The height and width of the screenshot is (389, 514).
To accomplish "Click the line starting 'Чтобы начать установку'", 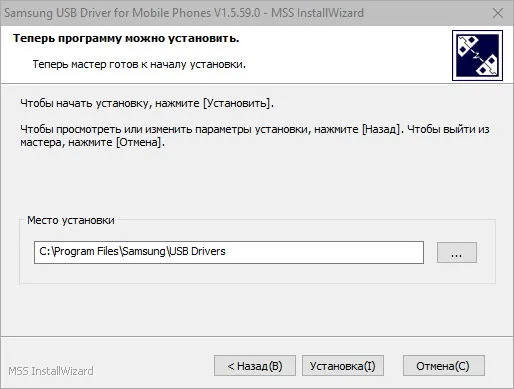I will (147, 103).
